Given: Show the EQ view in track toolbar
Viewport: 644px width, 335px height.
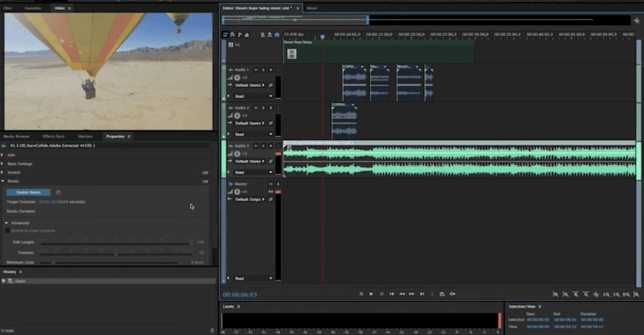Looking at the screenshot, I should click(x=247, y=34).
